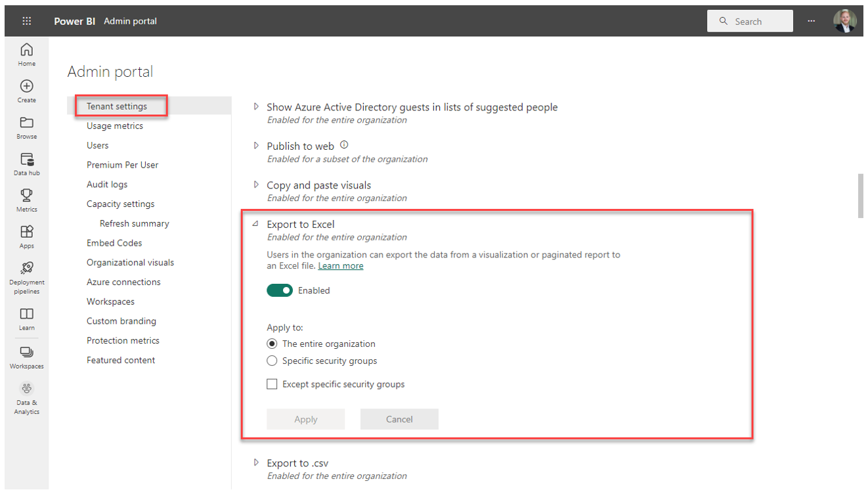The height and width of the screenshot is (494, 868).
Task: Click in the Search box
Action: click(x=750, y=21)
